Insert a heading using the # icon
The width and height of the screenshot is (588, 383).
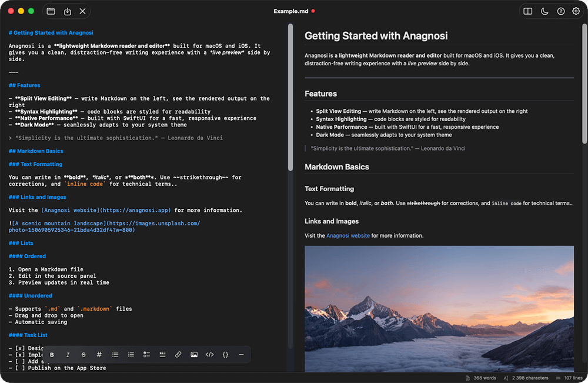(99, 354)
